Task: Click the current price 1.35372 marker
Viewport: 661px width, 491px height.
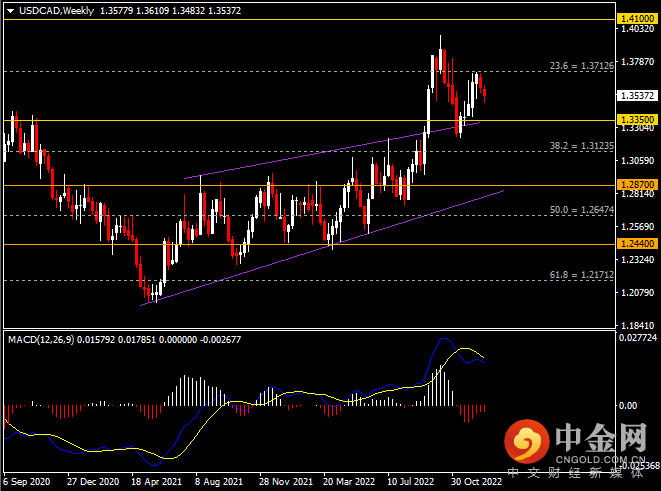Action: pyautogui.click(x=637, y=96)
